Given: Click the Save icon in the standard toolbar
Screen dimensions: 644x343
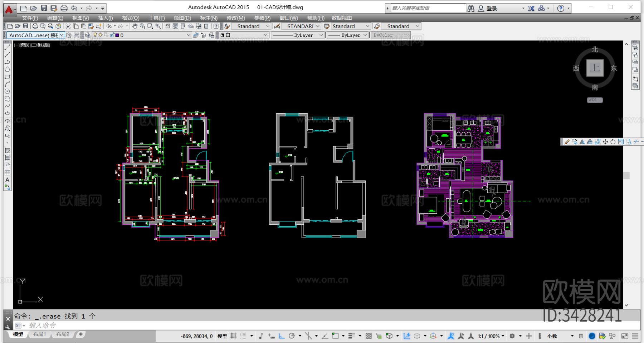Looking at the screenshot, I should click(x=25, y=26).
